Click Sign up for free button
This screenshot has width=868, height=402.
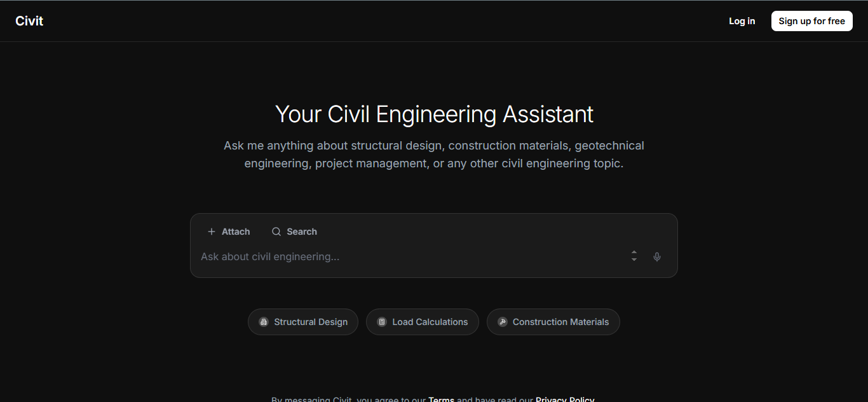(812, 21)
